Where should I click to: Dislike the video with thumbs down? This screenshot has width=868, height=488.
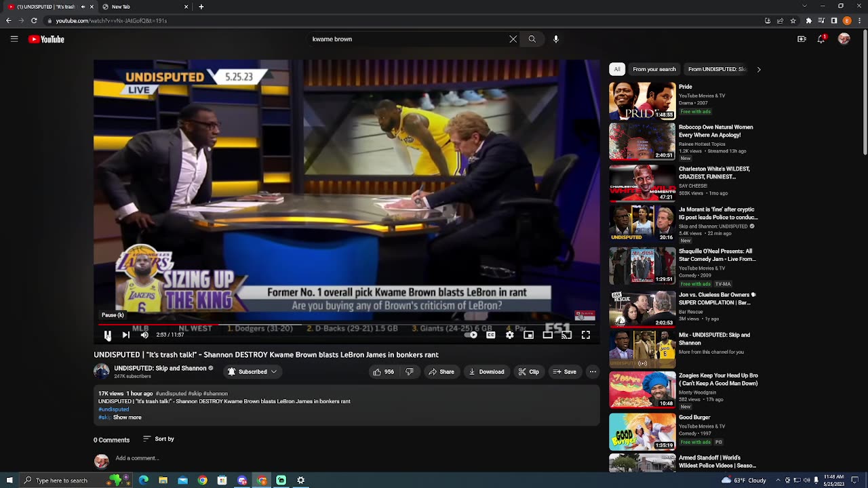point(410,371)
